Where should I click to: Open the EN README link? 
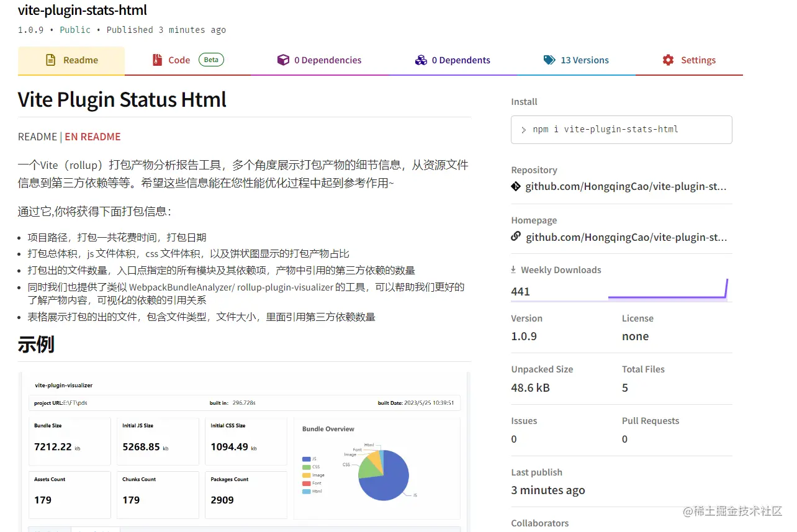pyautogui.click(x=92, y=137)
